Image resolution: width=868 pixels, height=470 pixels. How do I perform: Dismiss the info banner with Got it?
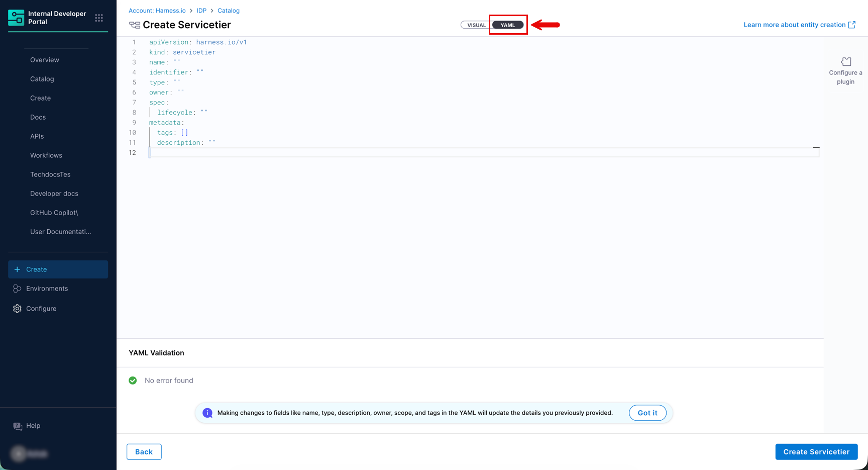point(647,413)
